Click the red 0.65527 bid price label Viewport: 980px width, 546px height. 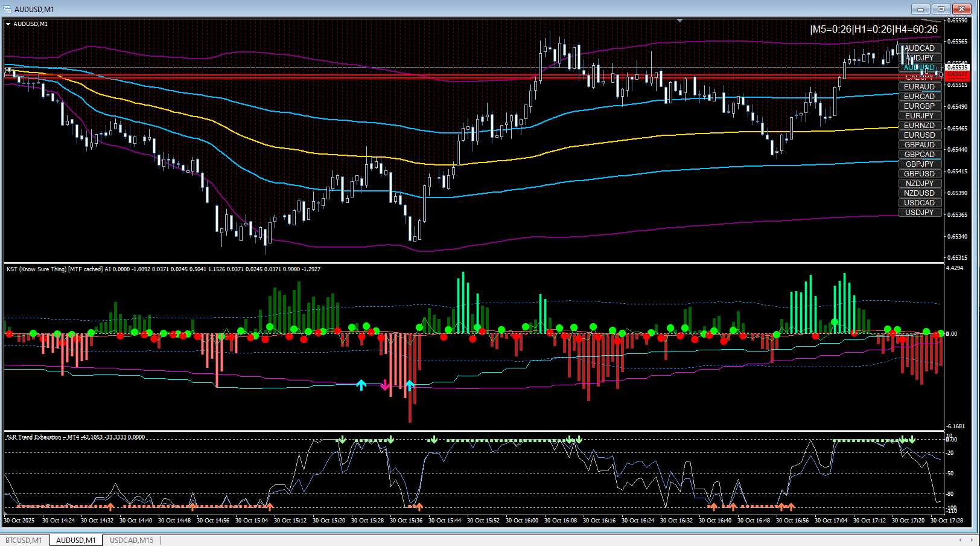coord(957,75)
